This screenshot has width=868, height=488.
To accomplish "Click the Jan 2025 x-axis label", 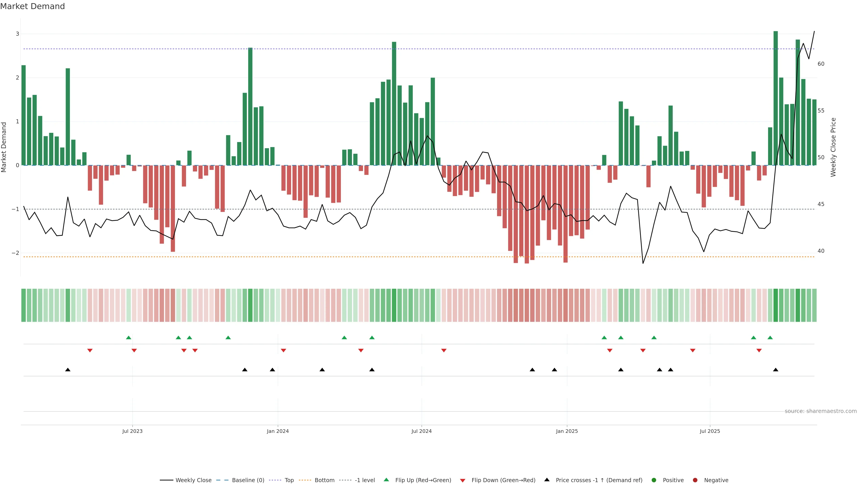I will tap(567, 431).
